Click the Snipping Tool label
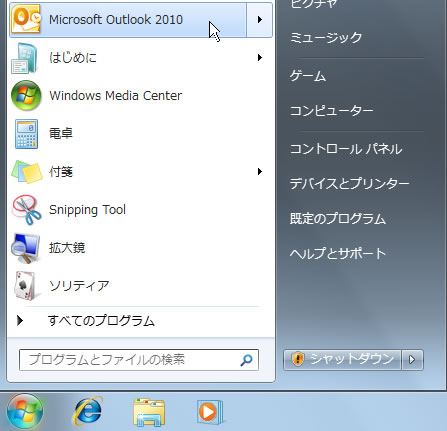Screen dimensions: 447x431 (87, 210)
